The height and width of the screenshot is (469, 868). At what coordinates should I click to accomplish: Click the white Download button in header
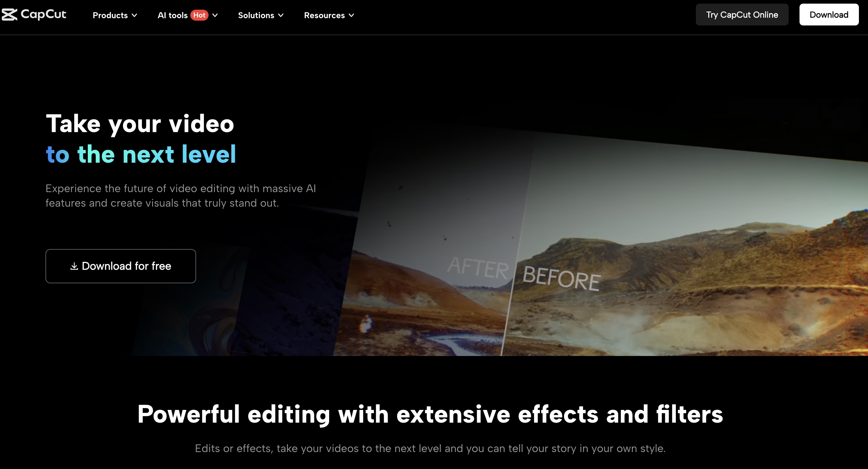(x=829, y=15)
